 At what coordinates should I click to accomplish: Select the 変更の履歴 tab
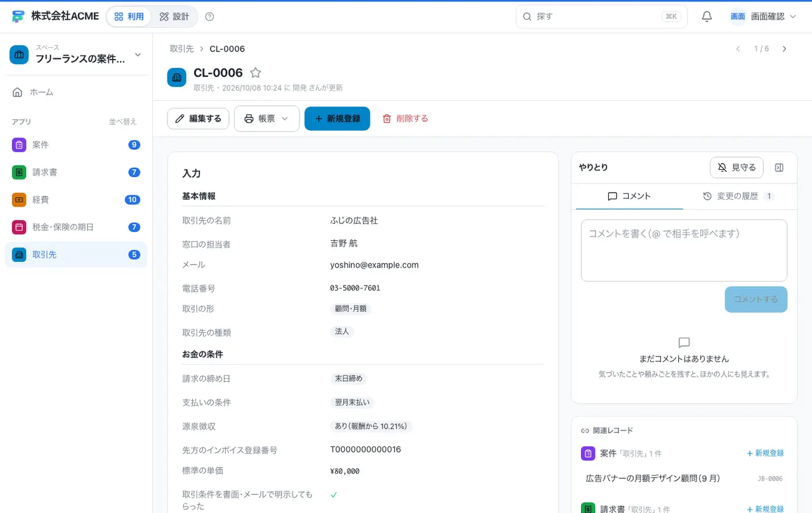coord(738,197)
